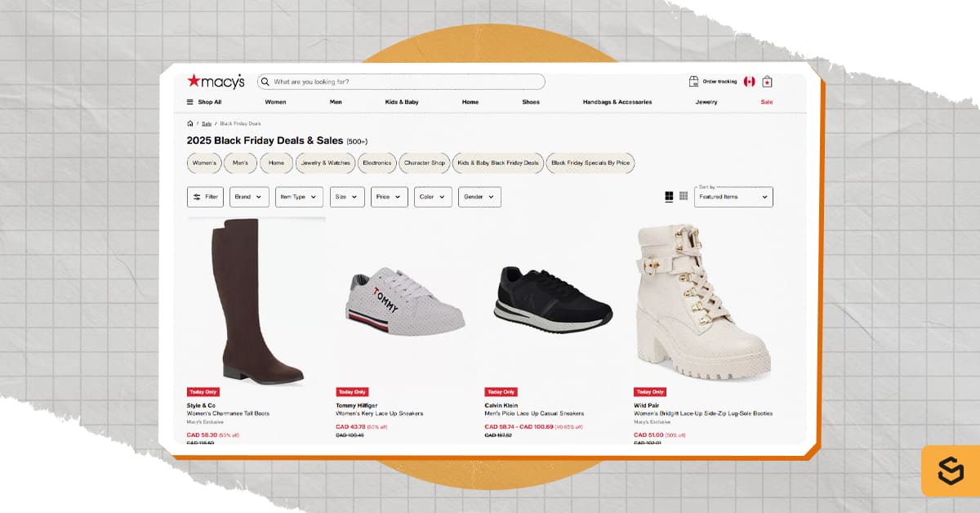Open the Women menu
The width and height of the screenshot is (980, 513).
pyautogui.click(x=275, y=102)
